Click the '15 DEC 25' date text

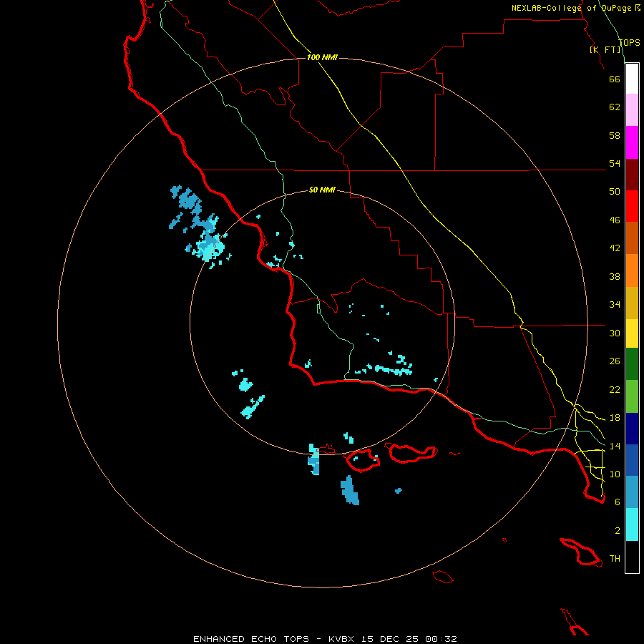390,639
